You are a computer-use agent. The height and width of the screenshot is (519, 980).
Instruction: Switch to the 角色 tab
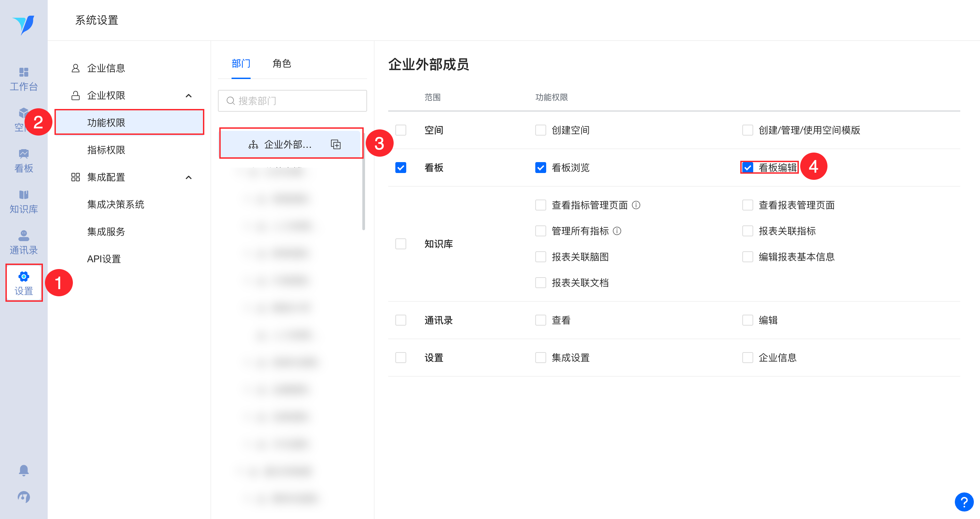click(x=282, y=64)
